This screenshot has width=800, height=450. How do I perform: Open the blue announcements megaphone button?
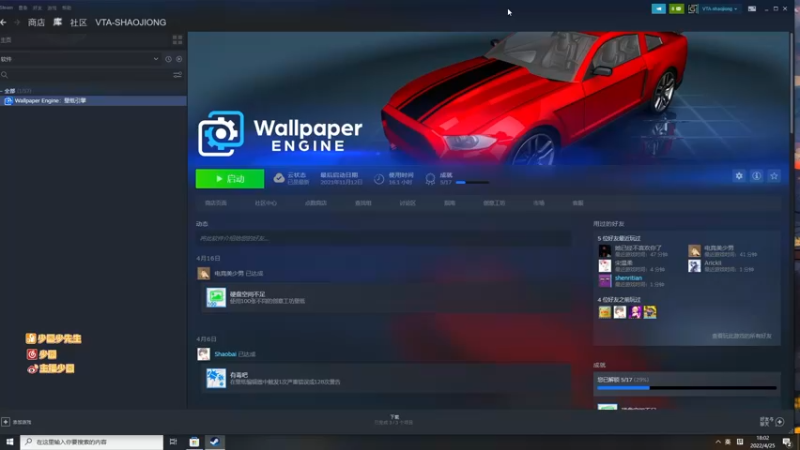pos(659,9)
